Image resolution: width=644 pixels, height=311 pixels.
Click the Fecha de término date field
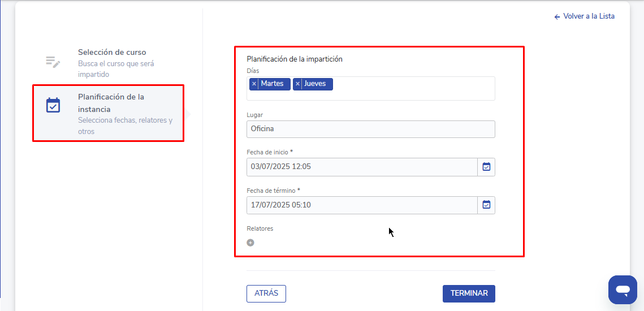(x=362, y=205)
